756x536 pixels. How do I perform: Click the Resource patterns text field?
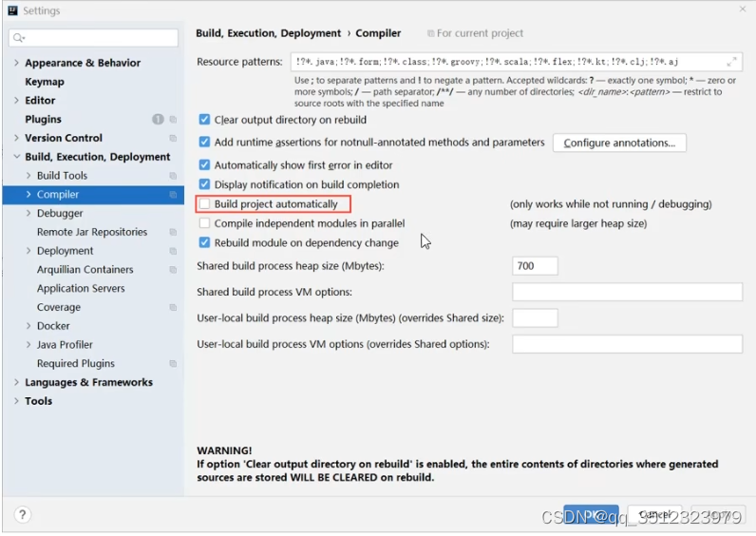coord(517,62)
